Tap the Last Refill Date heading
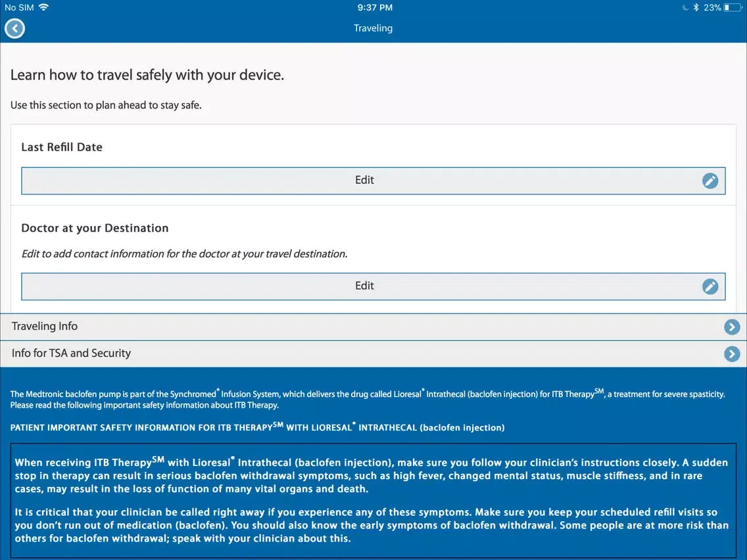Screen dimensions: 747x560 pos(62,147)
